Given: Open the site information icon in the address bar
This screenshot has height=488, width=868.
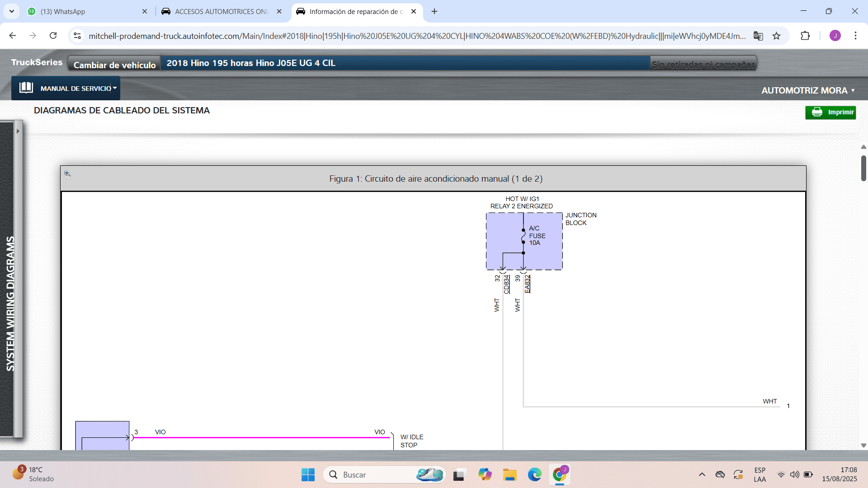Looking at the screenshot, I should (x=77, y=36).
